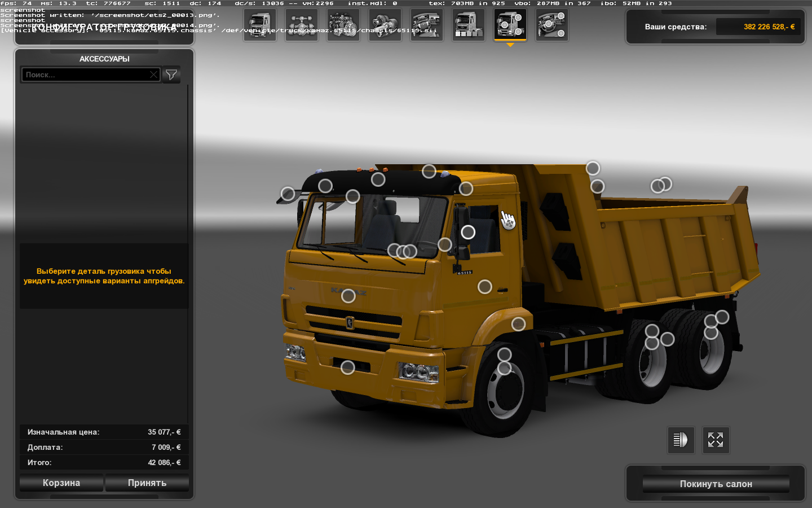Click the filter funnel icon beside search
Viewport: 812px width, 508px height.
pos(171,75)
